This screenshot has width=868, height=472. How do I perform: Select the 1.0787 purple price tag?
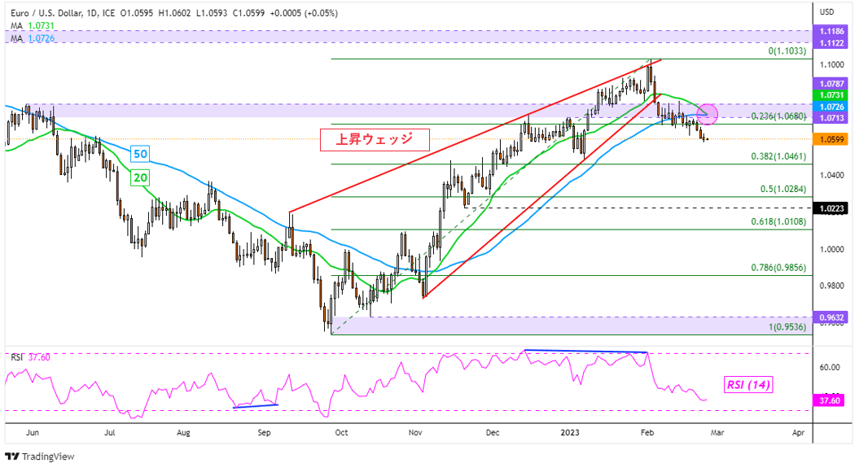tap(831, 84)
